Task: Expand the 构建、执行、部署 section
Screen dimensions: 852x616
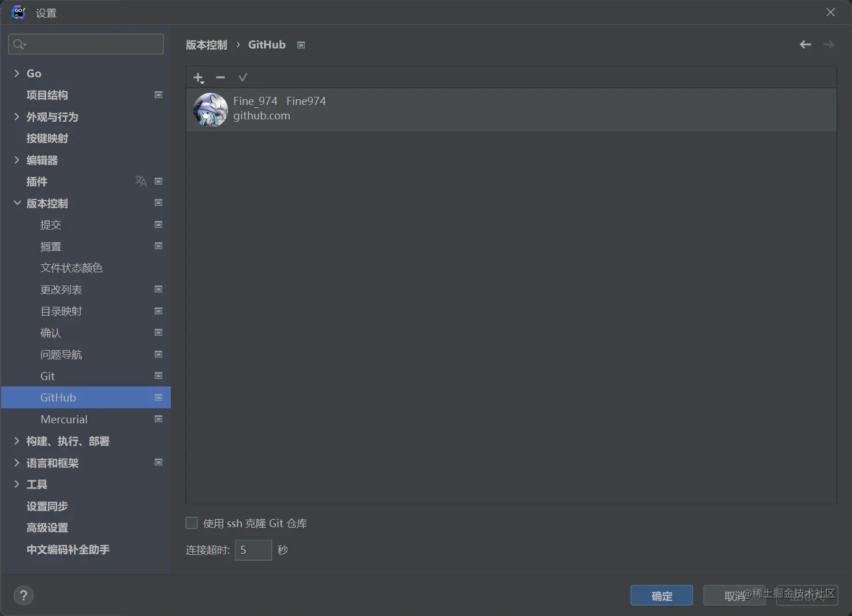Action: pyautogui.click(x=17, y=441)
